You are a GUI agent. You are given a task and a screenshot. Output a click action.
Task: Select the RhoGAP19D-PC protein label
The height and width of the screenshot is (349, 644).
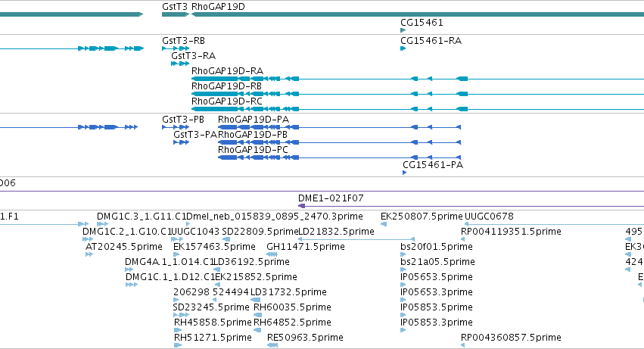[x=253, y=150]
